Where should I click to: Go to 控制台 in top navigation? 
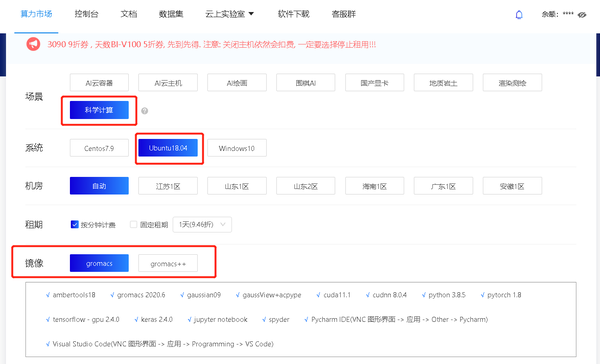pos(86,14)
